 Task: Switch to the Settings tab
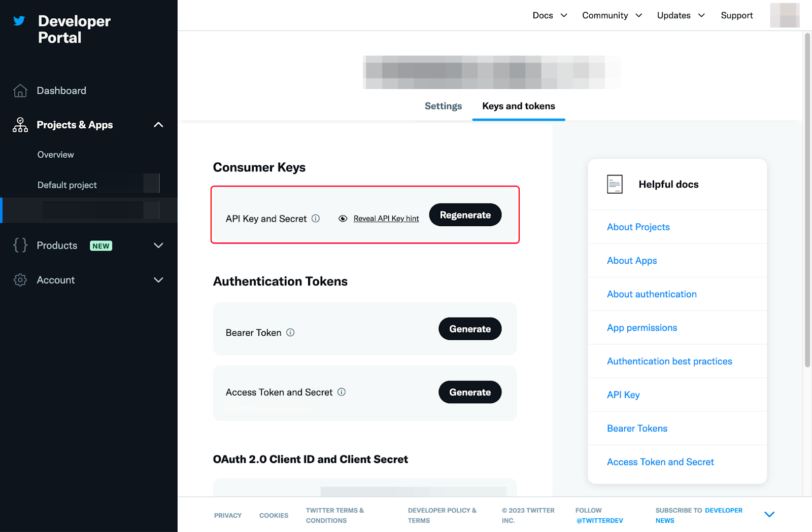443,106
